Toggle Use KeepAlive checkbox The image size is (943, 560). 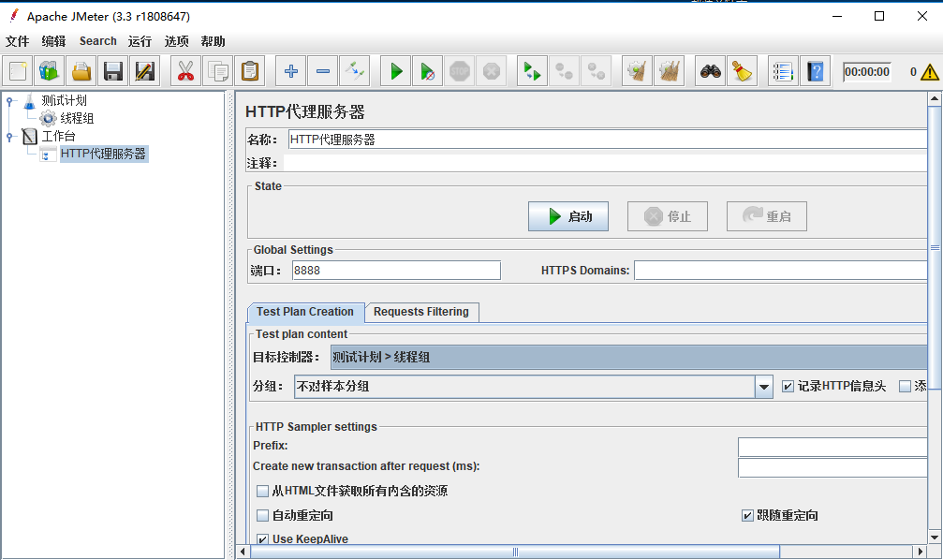coord(262,539)
